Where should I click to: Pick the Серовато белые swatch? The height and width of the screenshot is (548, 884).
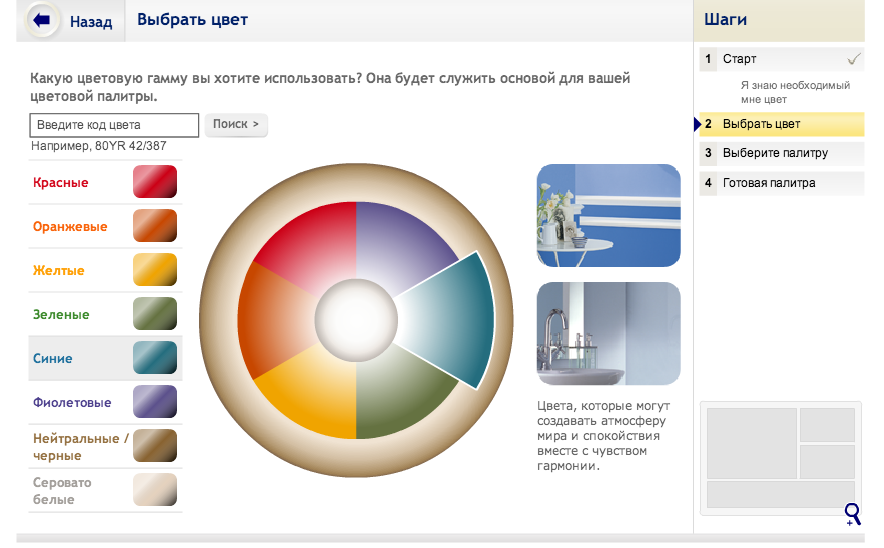pyautogui.click(x=155, y=490)
